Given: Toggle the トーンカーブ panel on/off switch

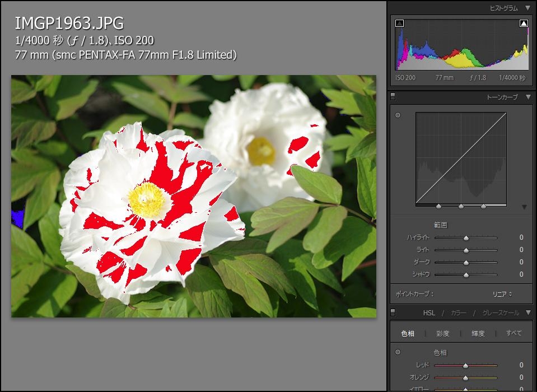Looking at the screenshot, I should 393,97.
